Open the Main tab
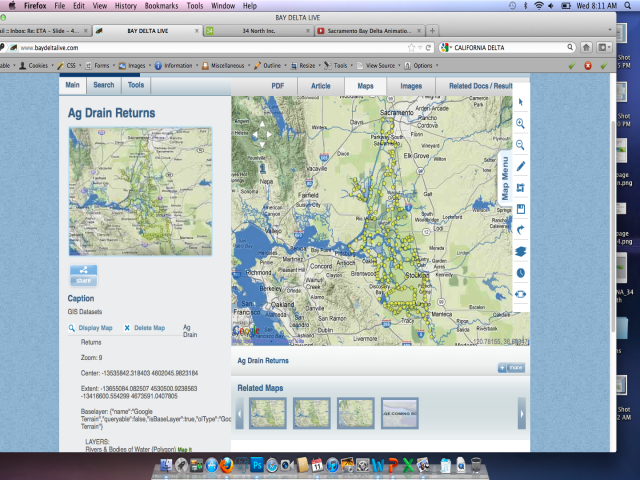640x480 pixels. (x=73, y=85)
